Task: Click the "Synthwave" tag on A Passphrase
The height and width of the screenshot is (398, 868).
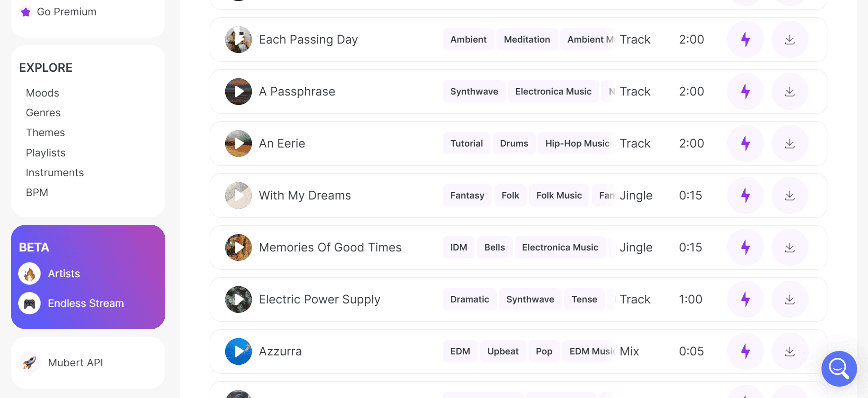Action: tap(474, 92)
